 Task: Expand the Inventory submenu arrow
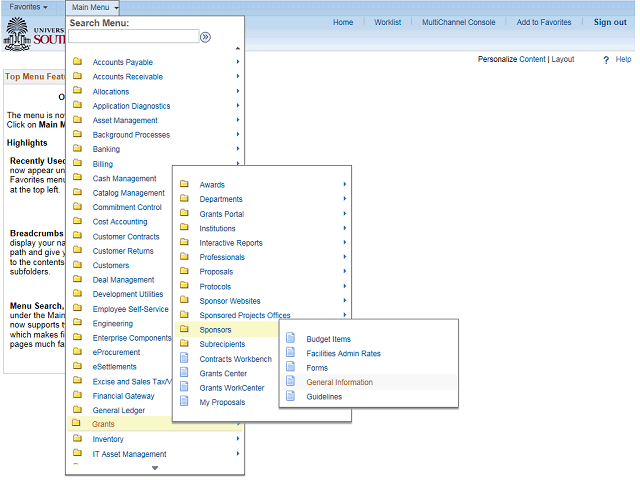pyautogui.click(x=238, y=438)
